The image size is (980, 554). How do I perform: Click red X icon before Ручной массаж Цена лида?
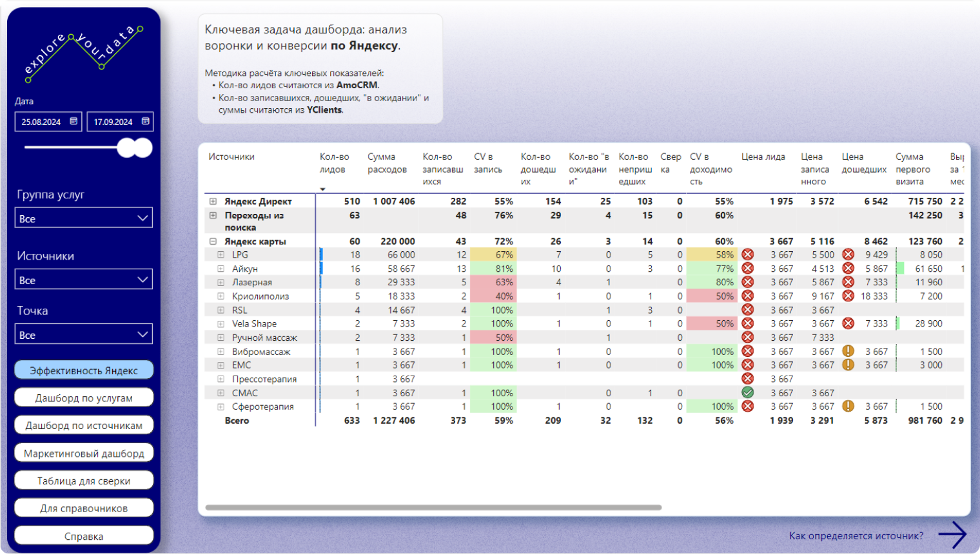(x=748, y=337)
